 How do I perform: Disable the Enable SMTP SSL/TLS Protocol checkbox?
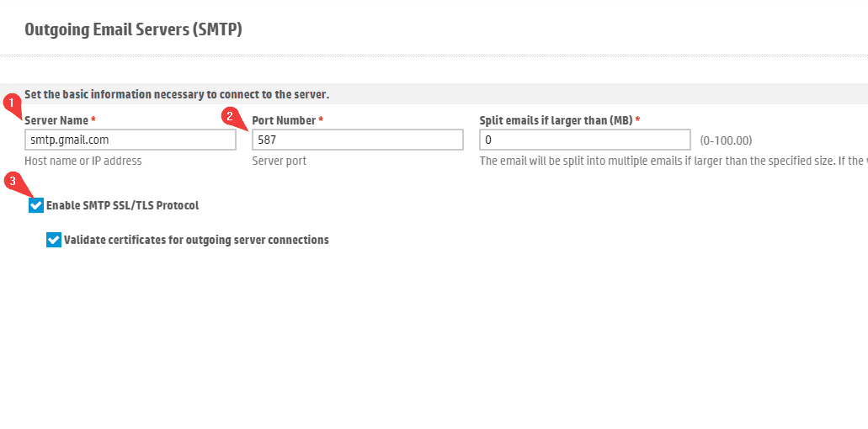(36, 205)
